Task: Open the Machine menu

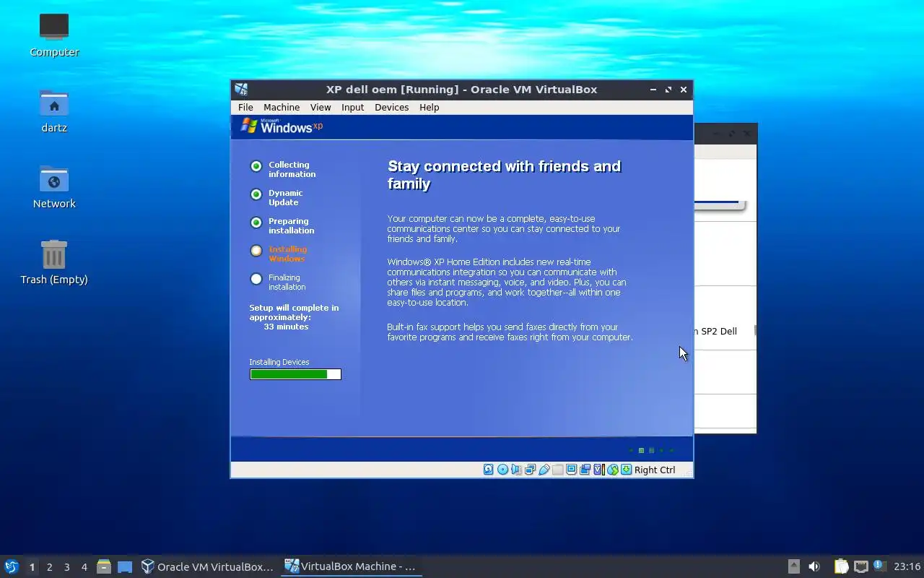Action: coord(282,107)
